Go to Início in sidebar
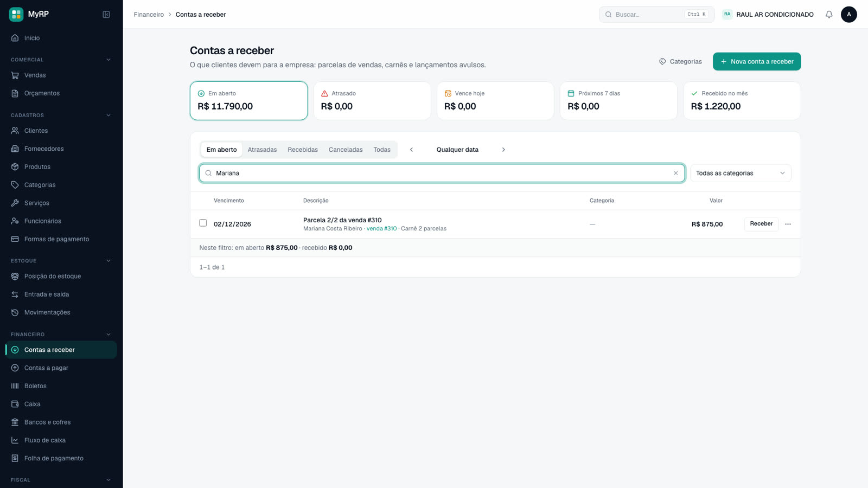The width and height of the screenshot is (868, 488). click(x=61, y=38)
